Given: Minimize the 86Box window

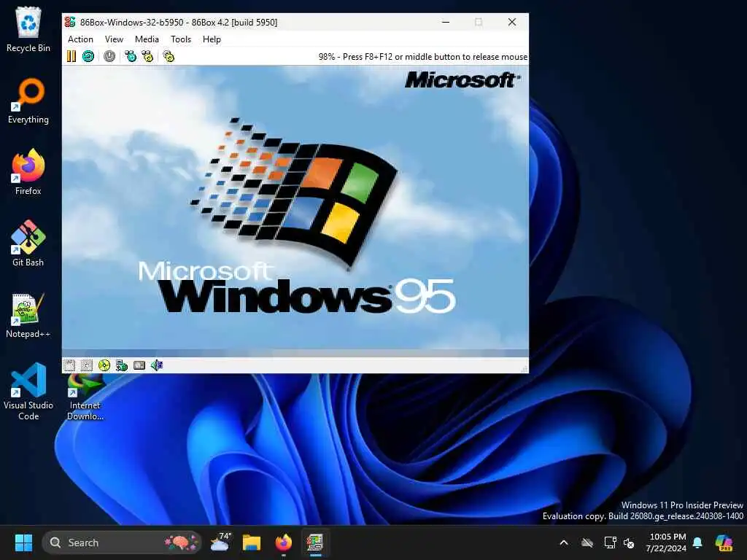Looking at the screenshot, I should pyautogui.click(x=446, y=22).
